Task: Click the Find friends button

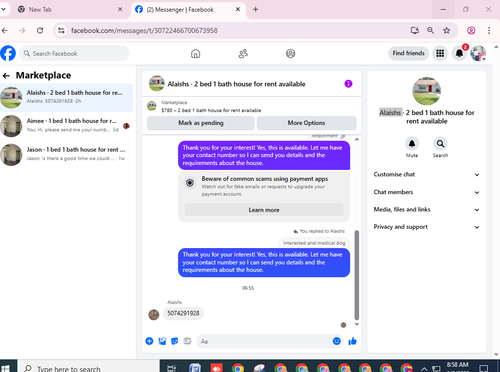Action: point(408,53)
